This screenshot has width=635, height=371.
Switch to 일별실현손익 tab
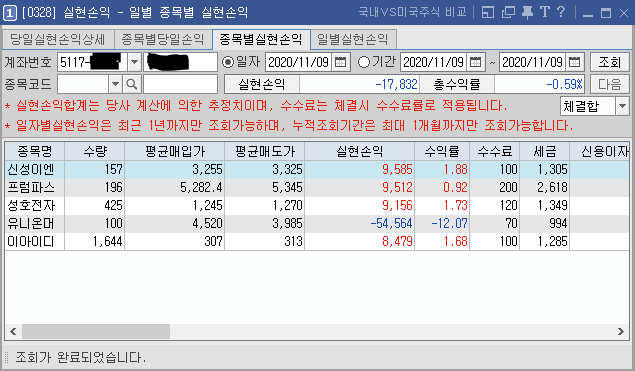click(353, 39)
